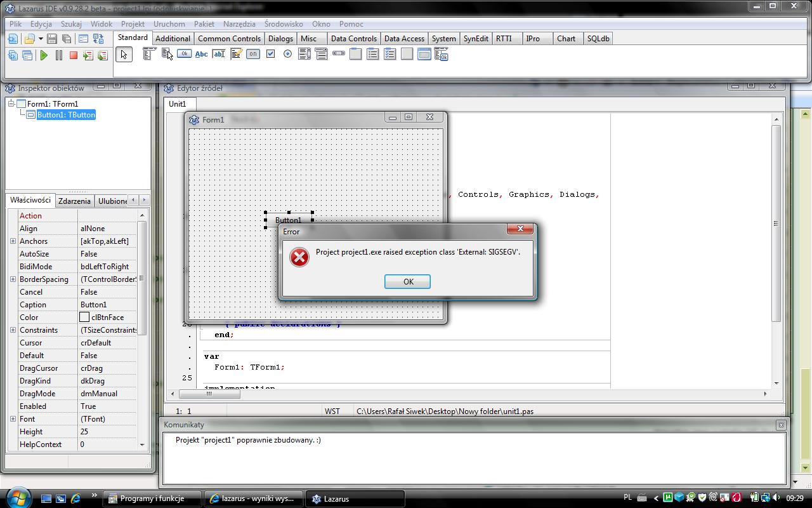Screen dimensions: 812x508
Task: Open the Zdarzenia tab in inspector
Action: click(74, 201)
